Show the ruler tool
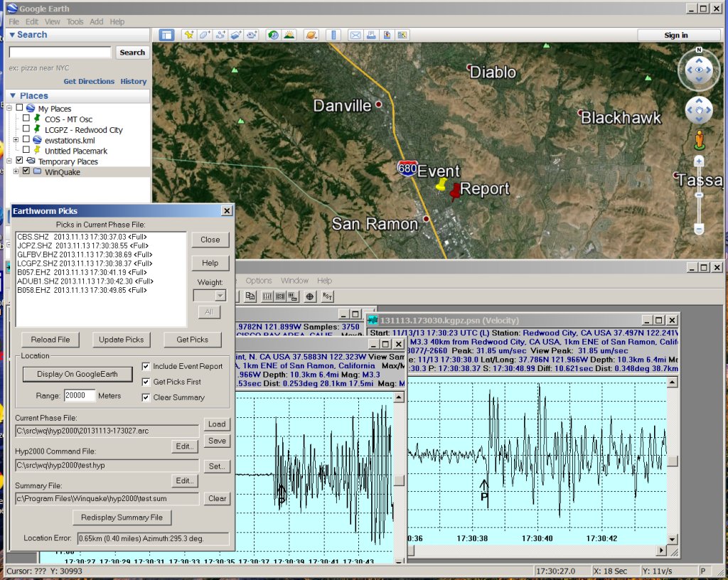 333,36
